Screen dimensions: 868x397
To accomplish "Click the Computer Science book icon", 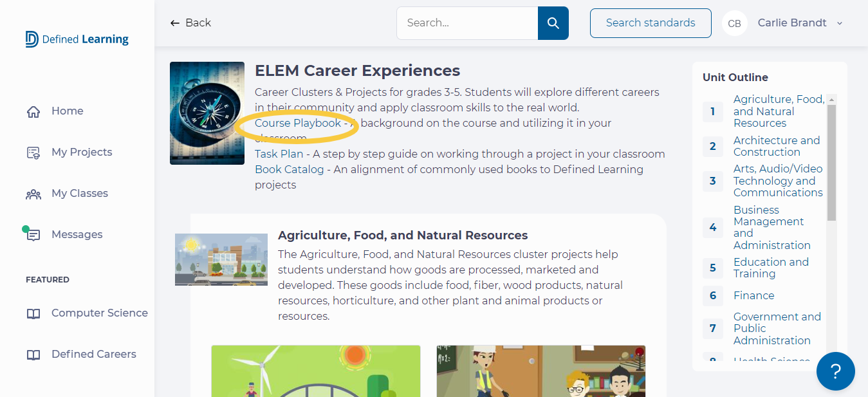I will [x=33, y=313].
